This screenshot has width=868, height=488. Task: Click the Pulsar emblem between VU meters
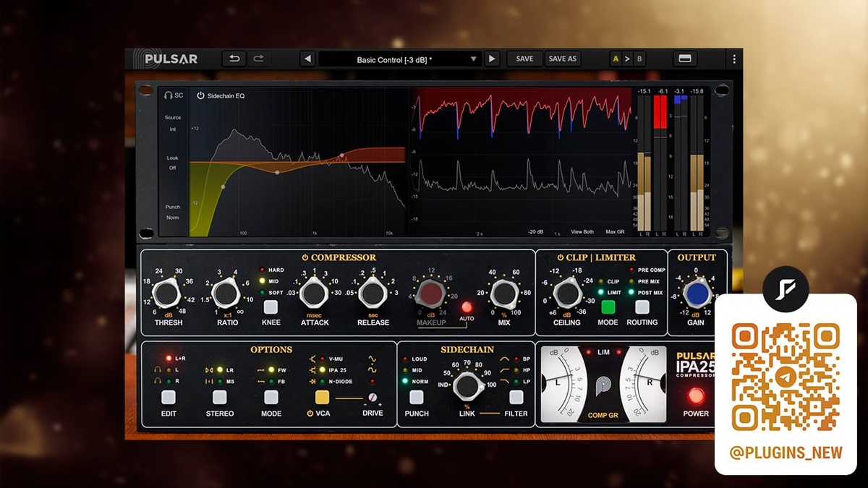point(603,385)
